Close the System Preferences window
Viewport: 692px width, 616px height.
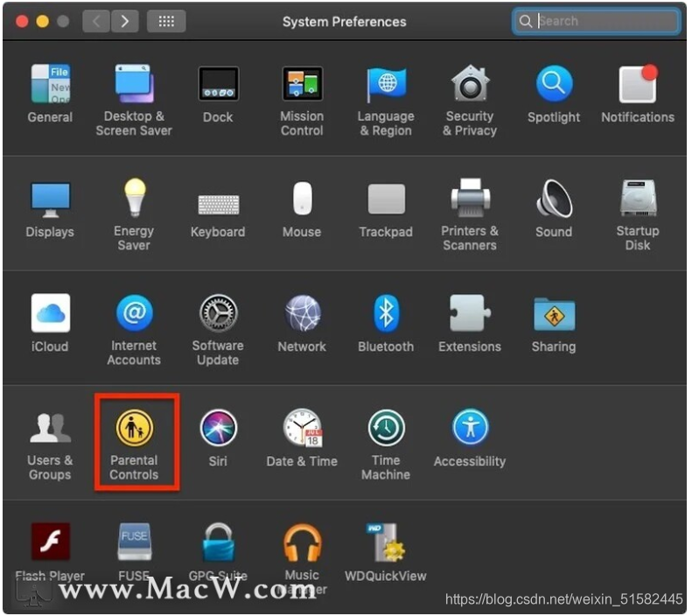(x=22, y=21)
